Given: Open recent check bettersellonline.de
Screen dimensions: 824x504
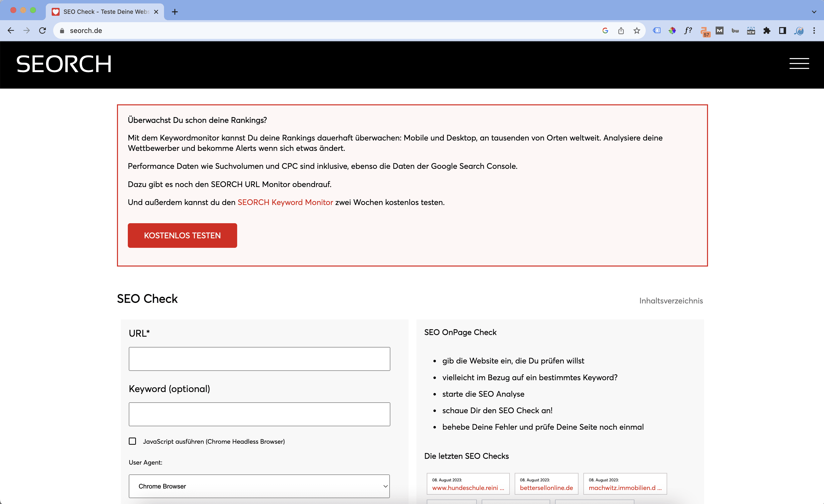Looking at the screenshot, I should (546, 488).
